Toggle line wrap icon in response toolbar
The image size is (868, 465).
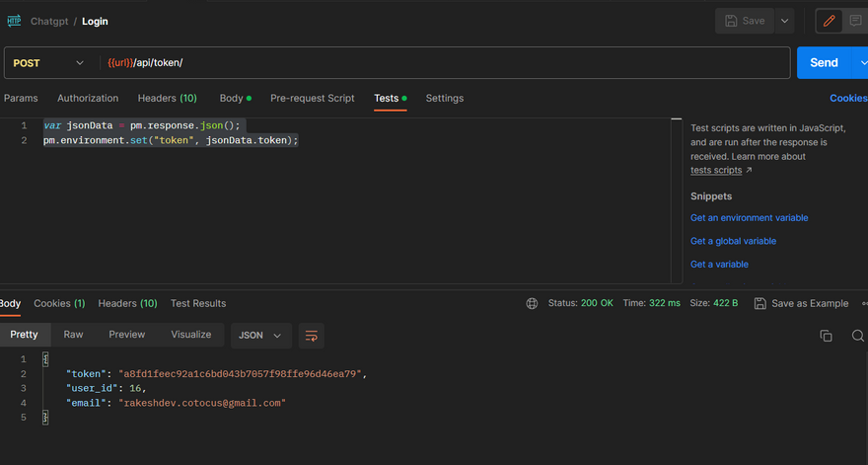click(x=312, y=336)
